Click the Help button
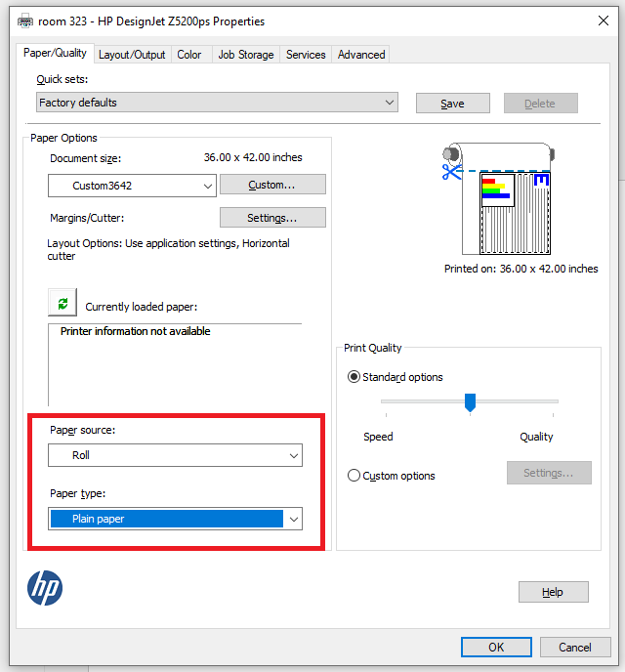 [553, 592]
